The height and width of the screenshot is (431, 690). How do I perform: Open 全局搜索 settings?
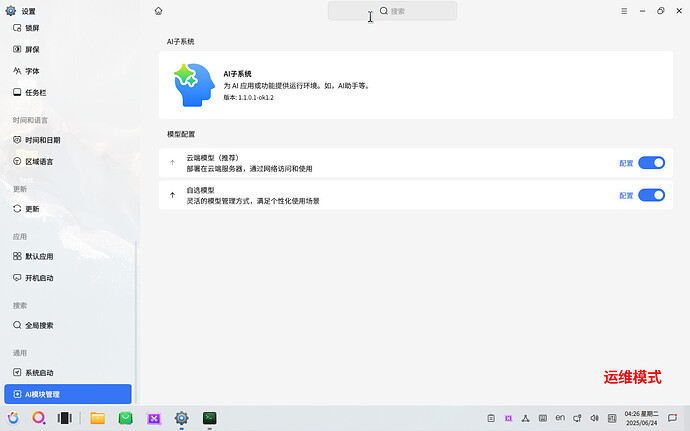pos(68,325)
